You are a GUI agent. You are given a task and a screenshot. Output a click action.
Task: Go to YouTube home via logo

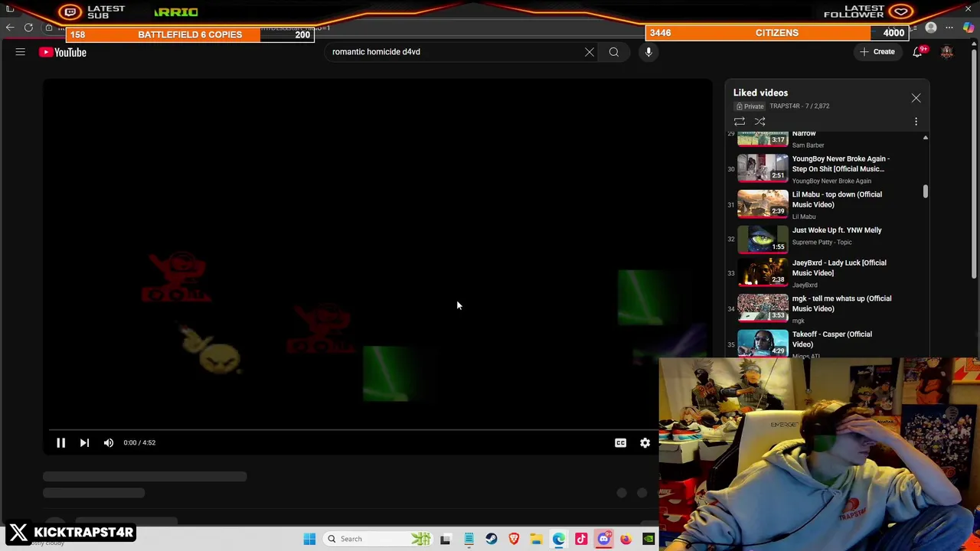pos(63,52)
